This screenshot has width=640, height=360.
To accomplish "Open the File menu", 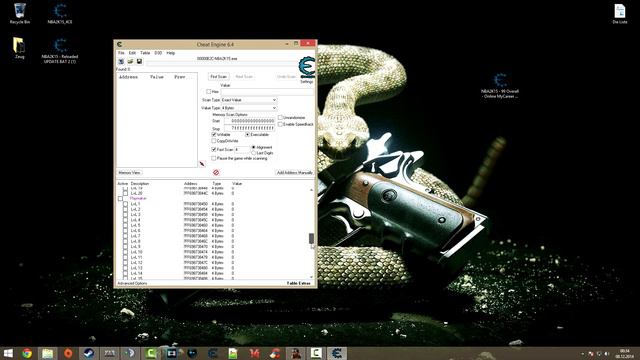I will pos(121,53).
